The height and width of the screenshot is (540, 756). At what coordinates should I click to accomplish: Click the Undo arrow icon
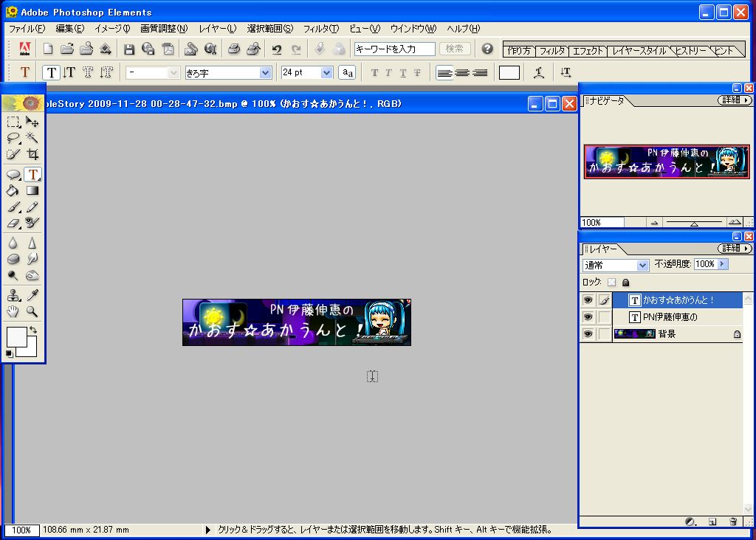click(x=277, y=49)
